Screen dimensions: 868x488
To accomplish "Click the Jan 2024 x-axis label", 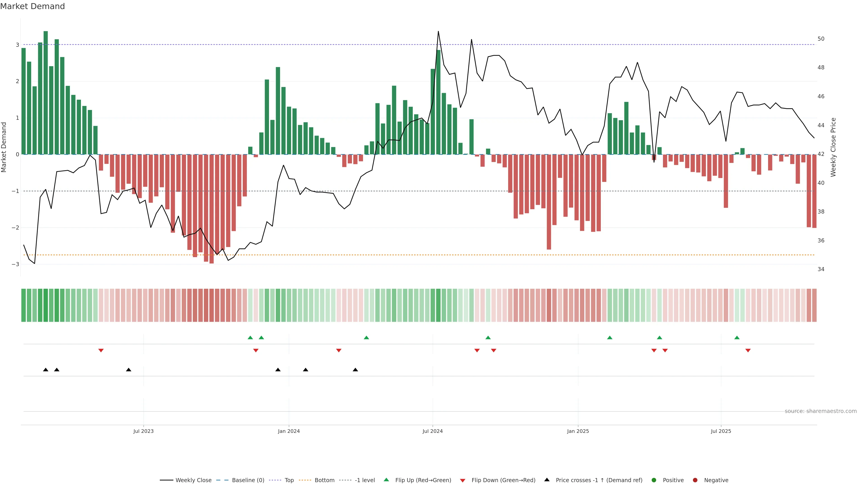I will pos(289,432).
